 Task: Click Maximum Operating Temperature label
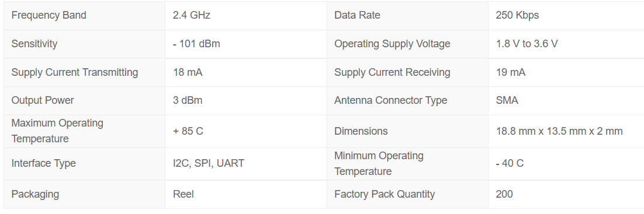click(57, 131)
